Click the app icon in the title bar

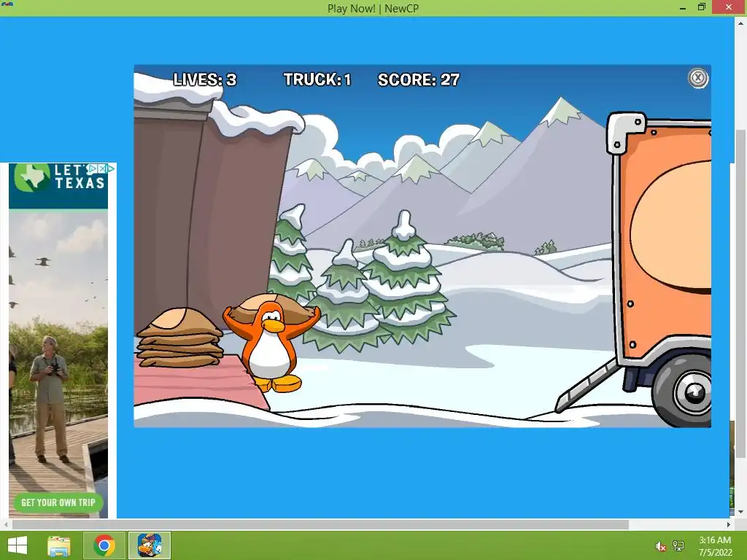tap(7, 4)
